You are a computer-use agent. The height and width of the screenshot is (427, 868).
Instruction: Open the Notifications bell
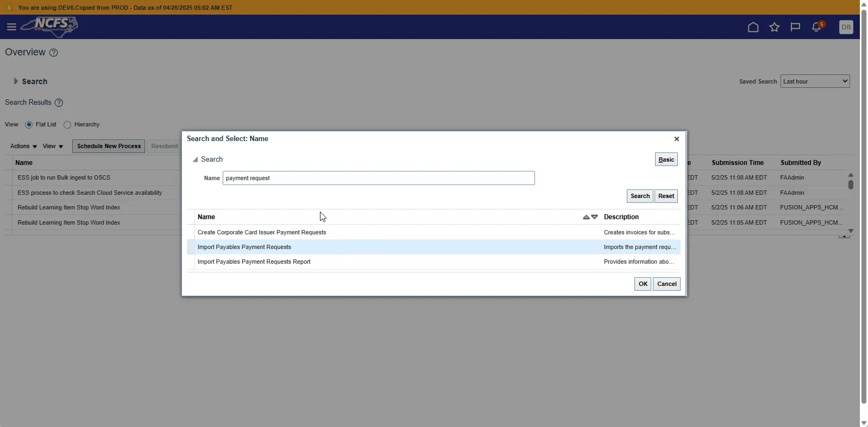pyautogui.click(x=816, y=27)
